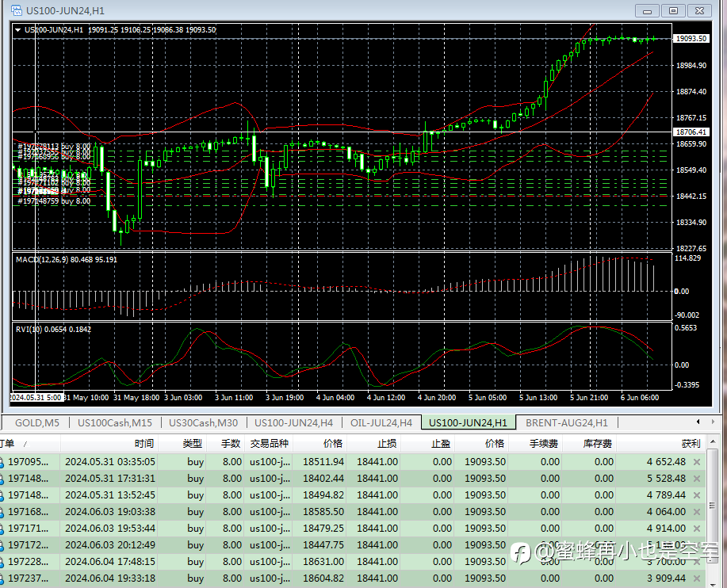Show the US30Cash,M30 chart tab
The width and height of the screenshot is (727, 588).
coord(203,422)
